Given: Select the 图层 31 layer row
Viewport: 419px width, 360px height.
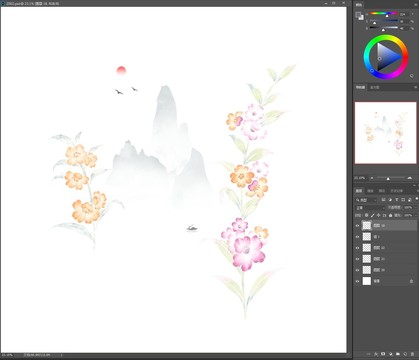Looking at the screenshot, I should (386, 259).
